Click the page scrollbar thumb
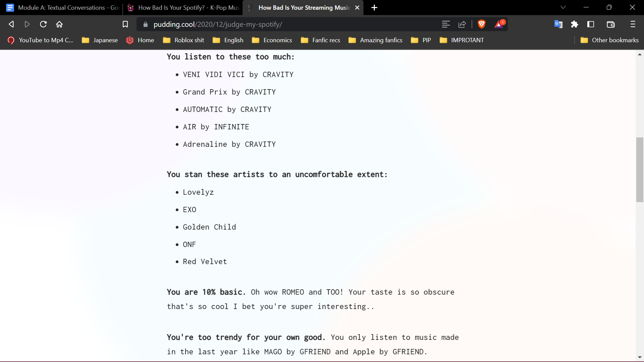The width and height of the screenshot is (644, 362). pos(640,170)
